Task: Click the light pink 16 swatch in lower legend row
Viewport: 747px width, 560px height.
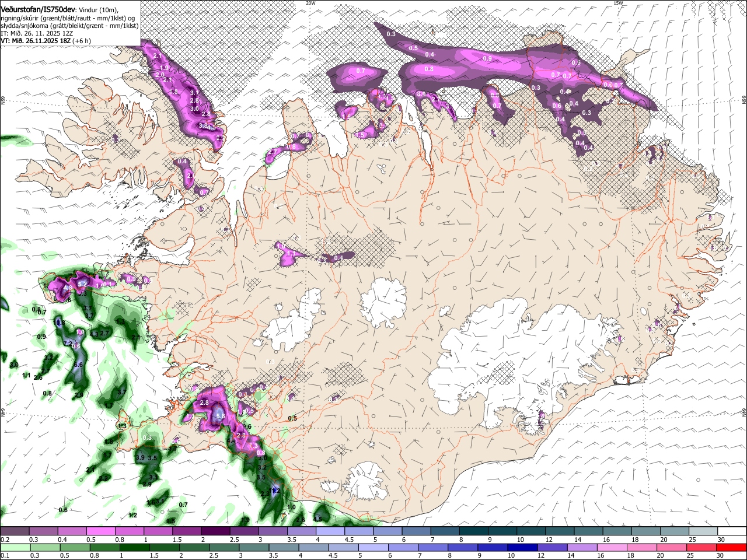Action: point(612,547)
